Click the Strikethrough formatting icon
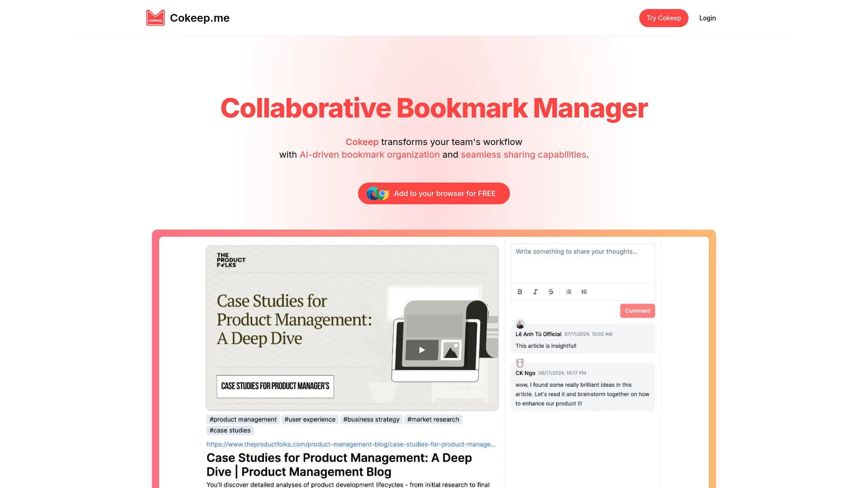868x488 pixels. 552,291
